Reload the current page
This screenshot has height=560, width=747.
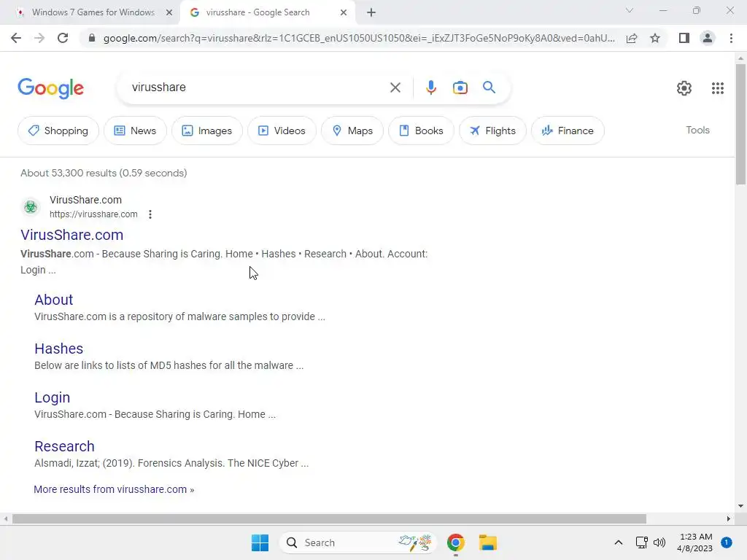point(63,38)
